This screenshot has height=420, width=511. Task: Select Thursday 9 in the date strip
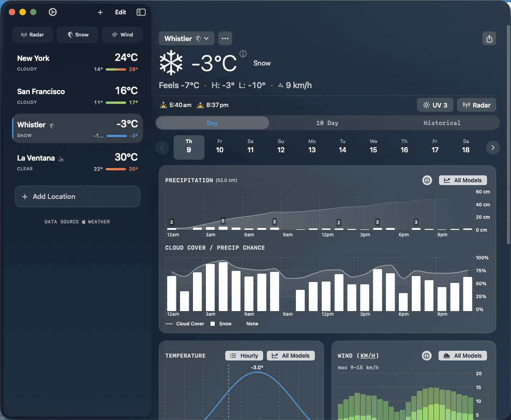pos(189,147)
